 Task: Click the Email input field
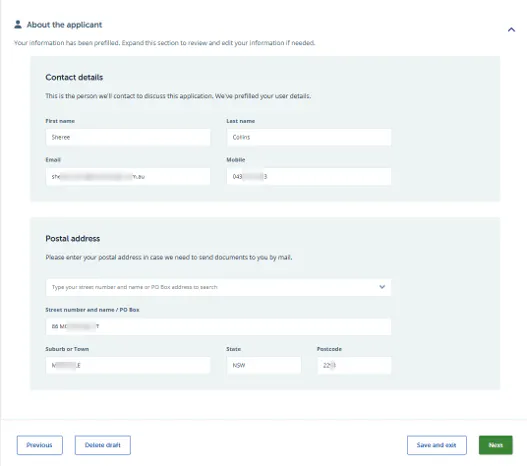[x=128, y=176]
